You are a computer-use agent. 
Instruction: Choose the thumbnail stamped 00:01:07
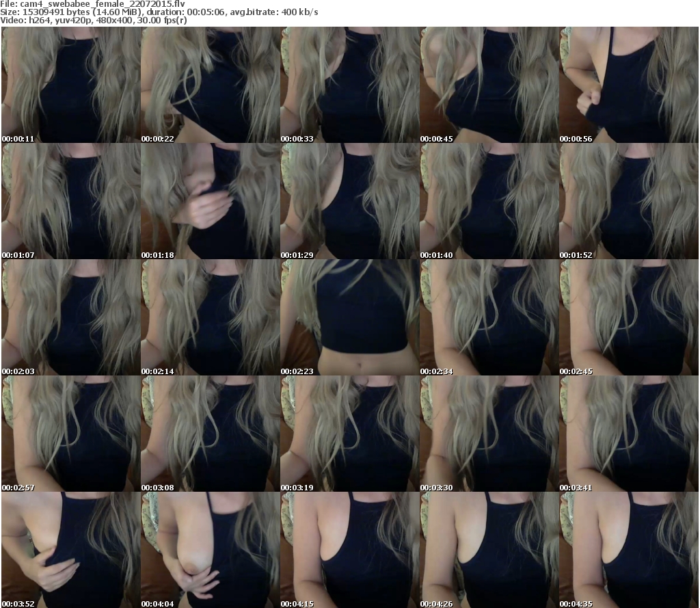point(71,201)
